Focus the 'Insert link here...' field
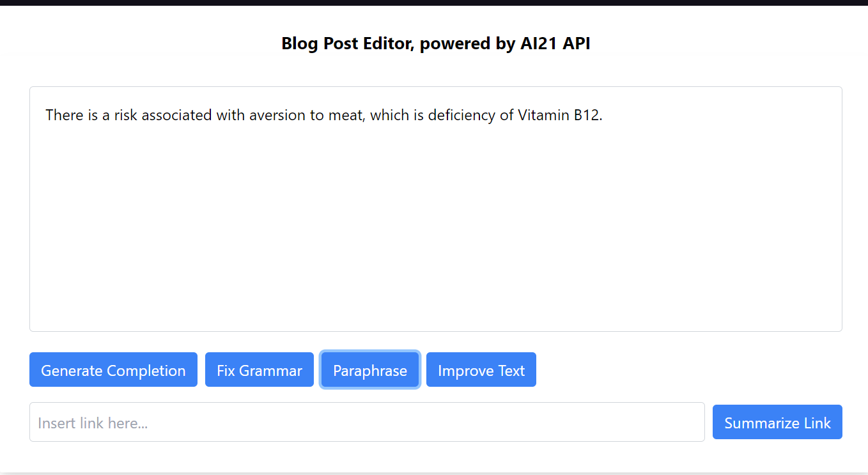This screenshot has height=475, width=868. (367, 423)
